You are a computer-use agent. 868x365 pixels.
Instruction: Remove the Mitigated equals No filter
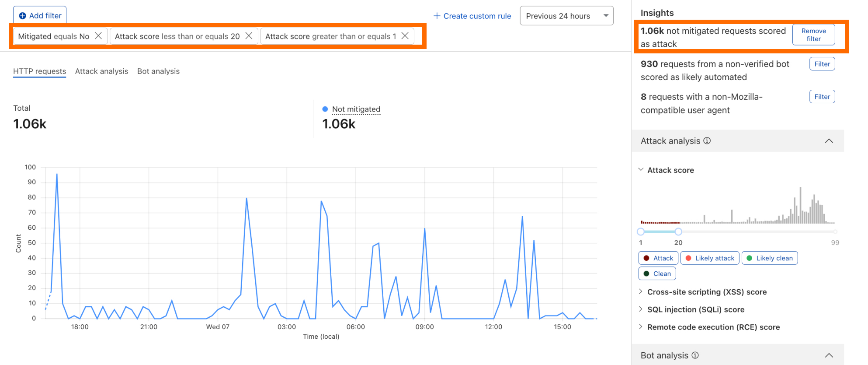pos(98,36)
